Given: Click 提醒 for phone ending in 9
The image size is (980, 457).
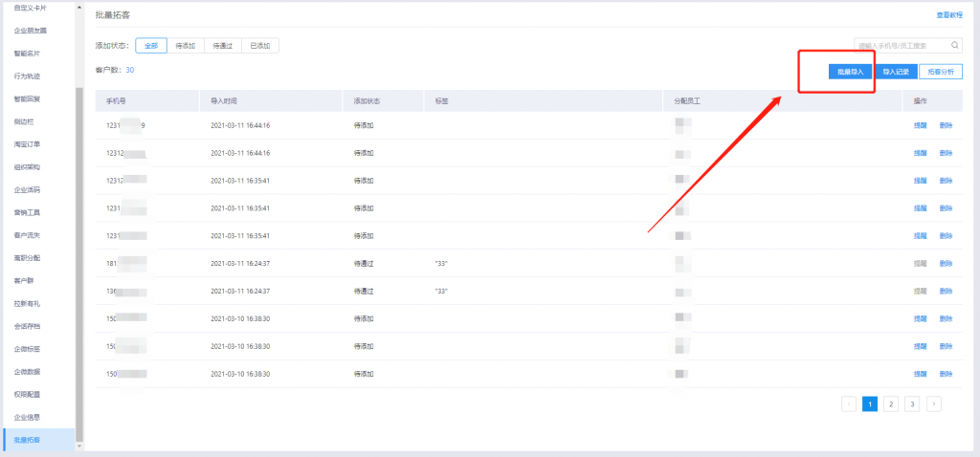Looking at the screenshot, I should point(920,125).
